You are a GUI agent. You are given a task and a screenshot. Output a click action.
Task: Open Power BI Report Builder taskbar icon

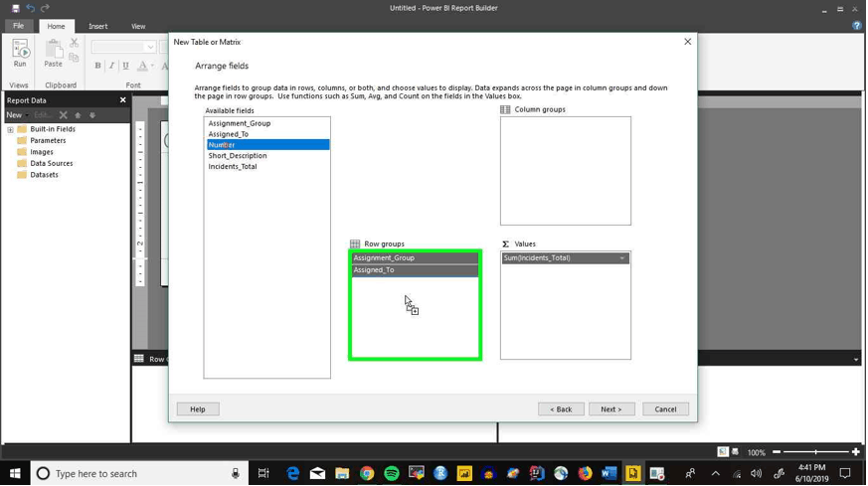tap(632, 474)
